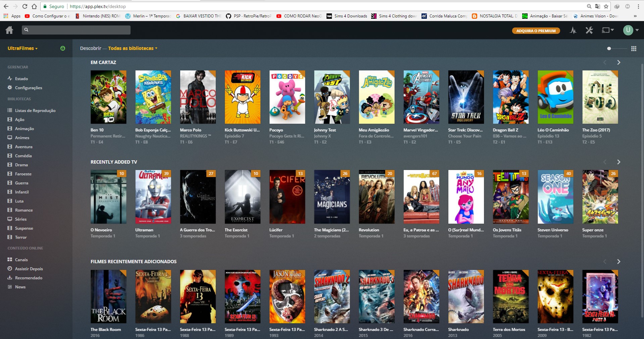Adjust the poster size slider
Image resolution: width=644 pixels, height=339 pixels.
(x=617, y=49)
